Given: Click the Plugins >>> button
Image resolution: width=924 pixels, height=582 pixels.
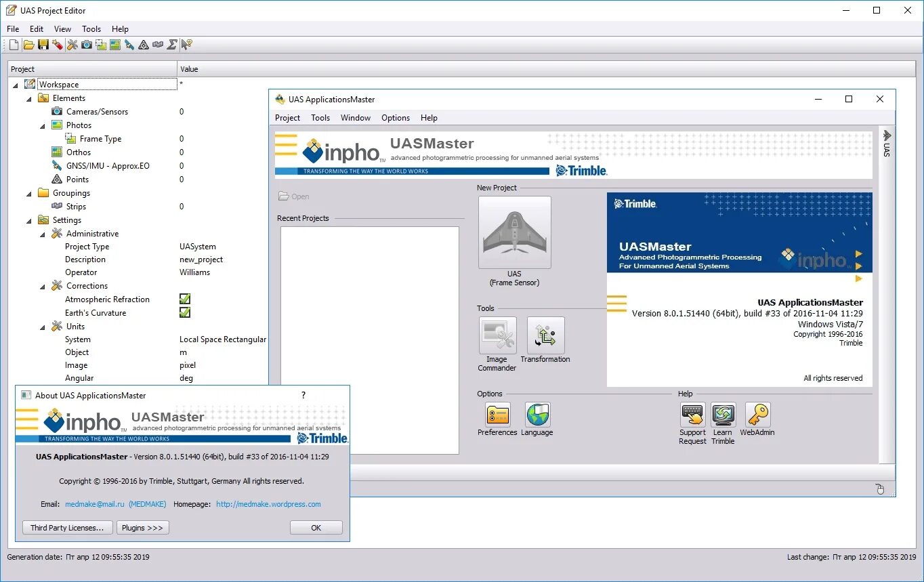Looking at the screenshot, I should [x=143, y=528].
